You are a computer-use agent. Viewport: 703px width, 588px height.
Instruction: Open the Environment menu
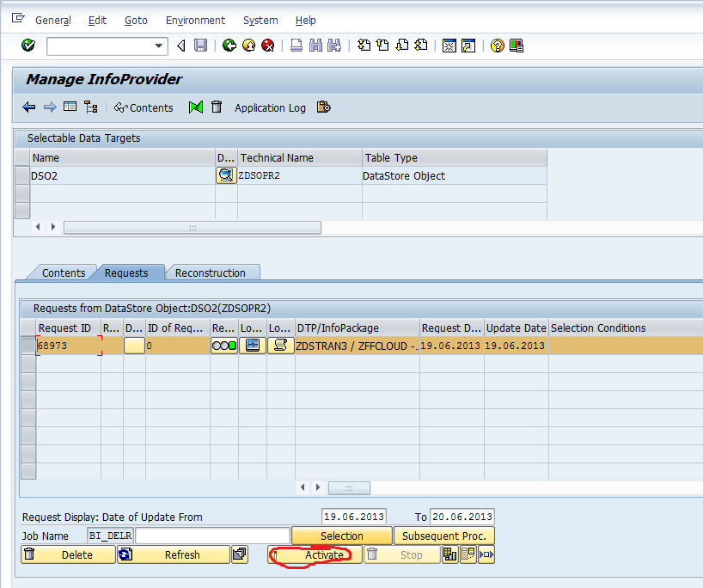(x=195, y=20)
